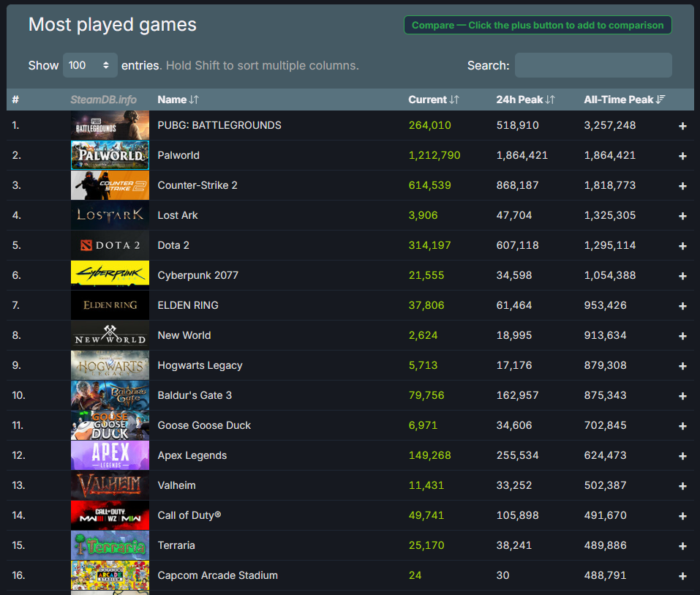Open the Call of Duty® game link
This screenshot has width=700, height=595.
click(x=189, y=515)
